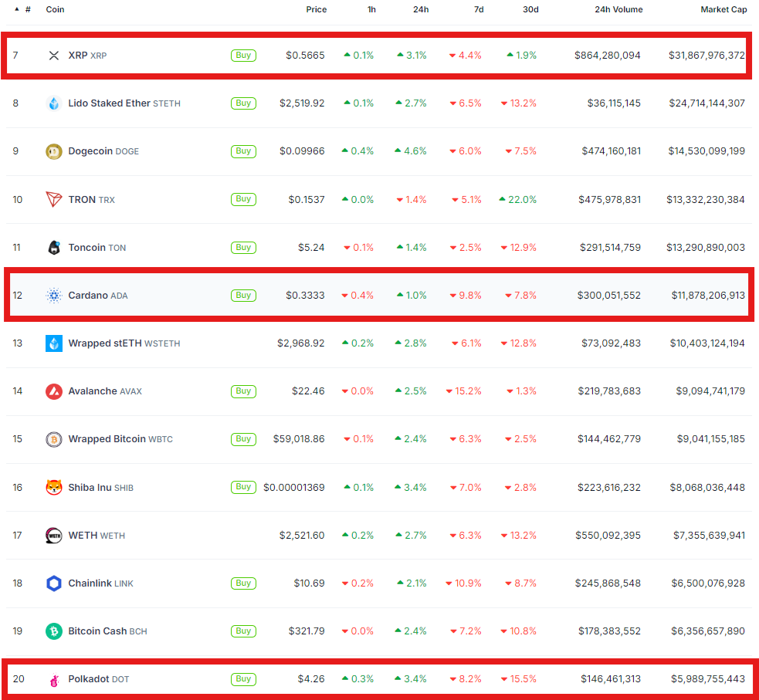
Task: Click Buy in the Chainlink row
Action: (243, 583)
